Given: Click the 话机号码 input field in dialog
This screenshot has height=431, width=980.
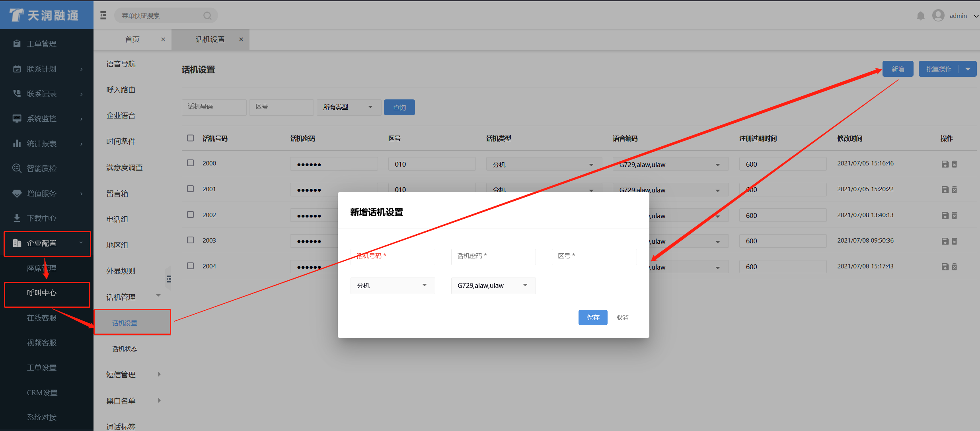Looking at the screenshot, I should pos(392,256).
